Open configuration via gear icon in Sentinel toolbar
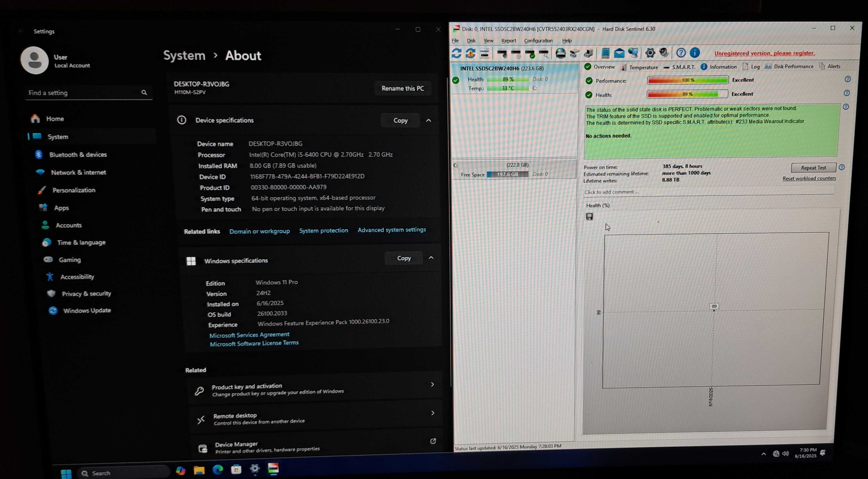This screenshot has height=479, width=868. (x=650, y=53)
